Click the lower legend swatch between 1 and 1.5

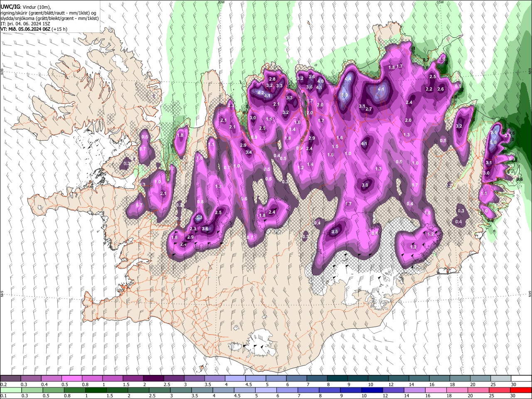[96, 390]
